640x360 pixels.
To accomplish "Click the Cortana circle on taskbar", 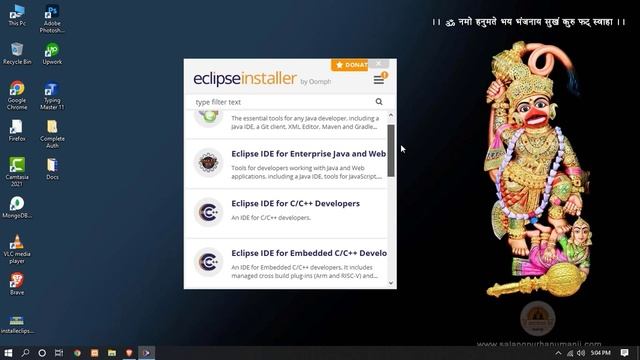I will tap(42, 353).
